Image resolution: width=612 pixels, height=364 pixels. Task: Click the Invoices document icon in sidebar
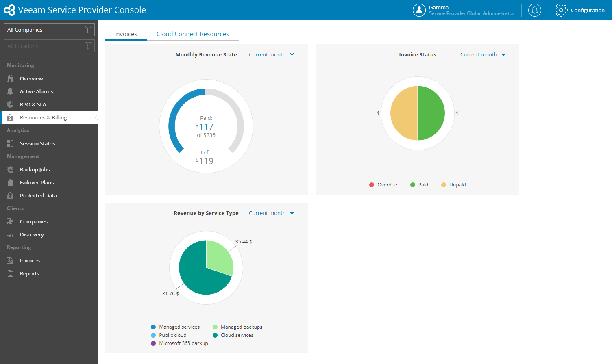(x=10, y=260)
